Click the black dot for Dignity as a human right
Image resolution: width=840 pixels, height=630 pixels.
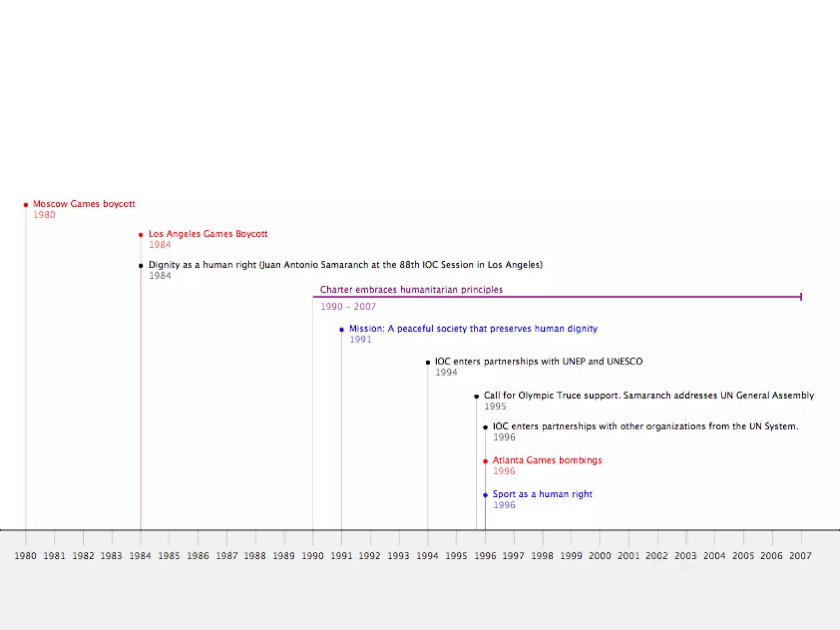(141, 265)
